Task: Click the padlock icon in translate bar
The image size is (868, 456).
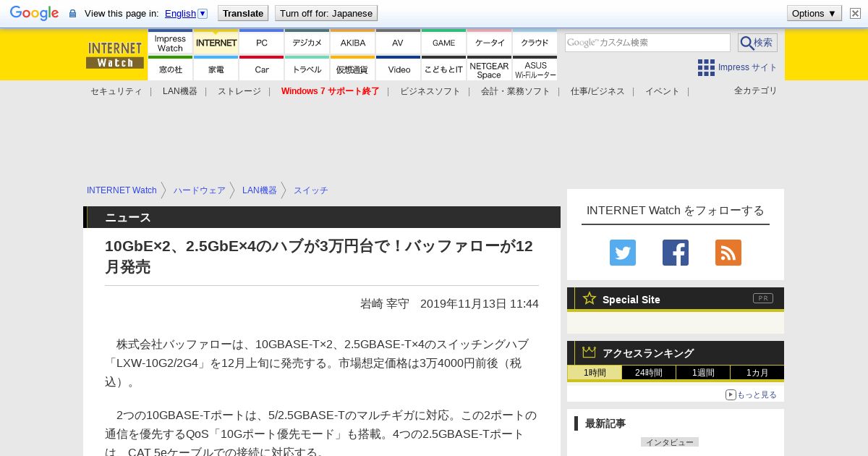Action: [x=72, y=13]
